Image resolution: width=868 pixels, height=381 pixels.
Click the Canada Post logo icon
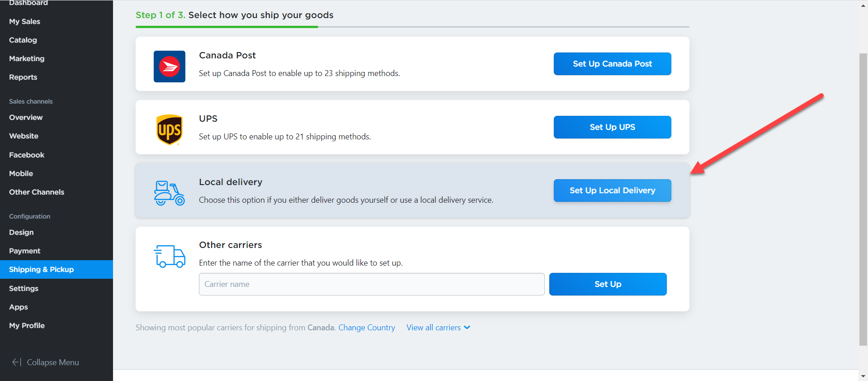[x=170, y=67]
